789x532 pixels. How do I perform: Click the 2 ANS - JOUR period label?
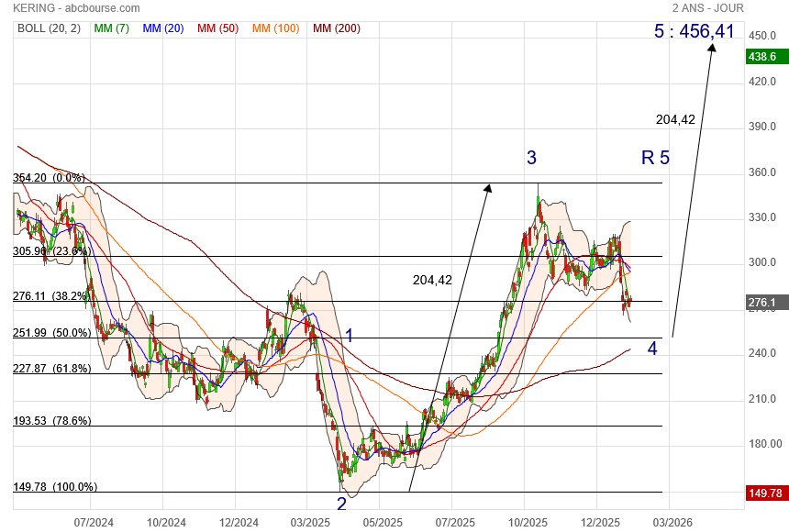pyautogui.click(x=708, y=8)
